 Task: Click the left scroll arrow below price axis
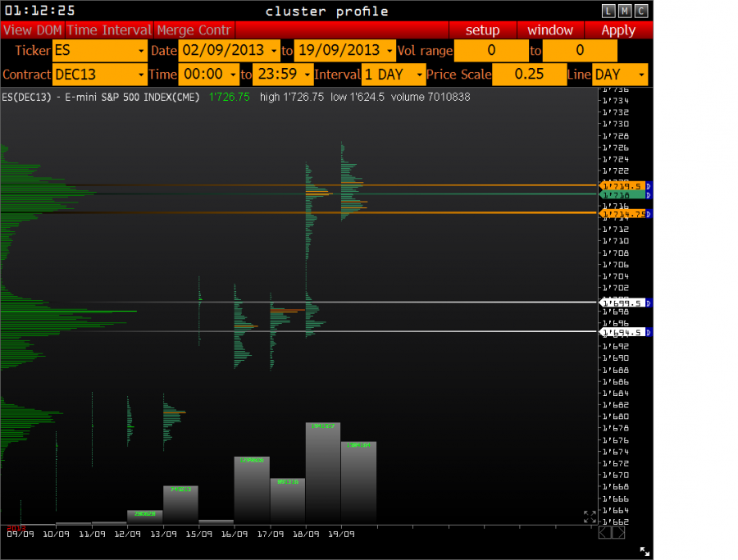[605, 533]
